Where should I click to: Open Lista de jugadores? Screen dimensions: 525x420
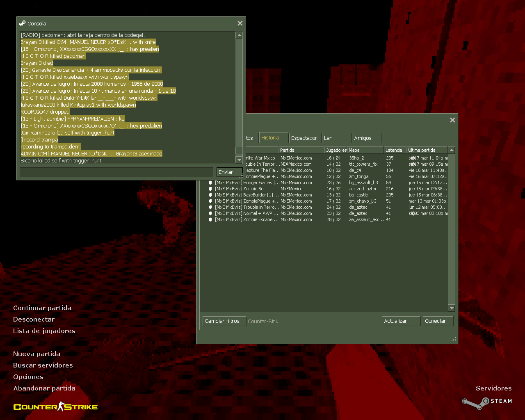44,331
